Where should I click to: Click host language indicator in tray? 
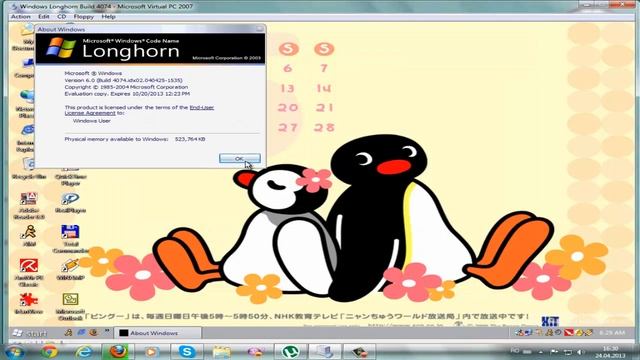pyautogui.click(x=515, y=351)
